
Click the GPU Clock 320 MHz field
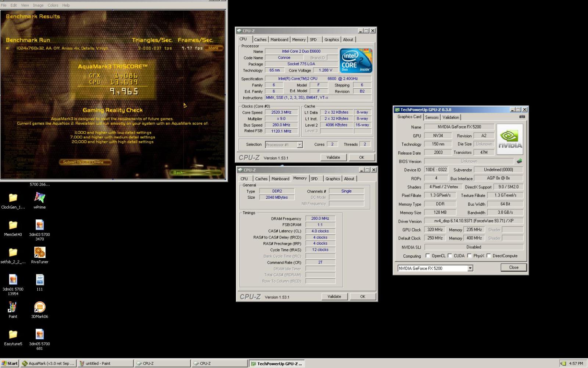click(x=435, y=230)
